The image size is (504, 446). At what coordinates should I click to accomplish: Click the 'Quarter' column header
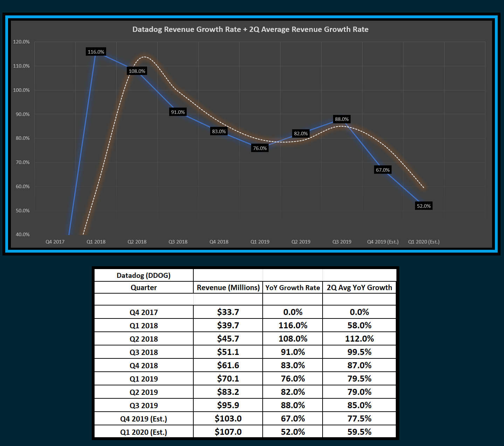pos(144,287)
